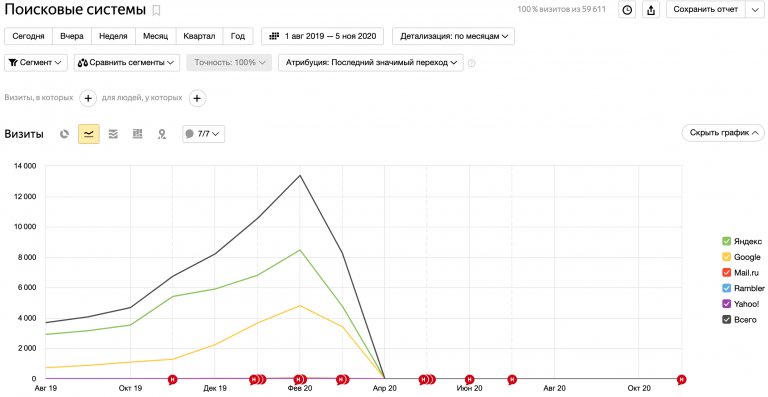Open the Сегмент dropdown
Screen dimensions: 768x397
click(36, 63)
